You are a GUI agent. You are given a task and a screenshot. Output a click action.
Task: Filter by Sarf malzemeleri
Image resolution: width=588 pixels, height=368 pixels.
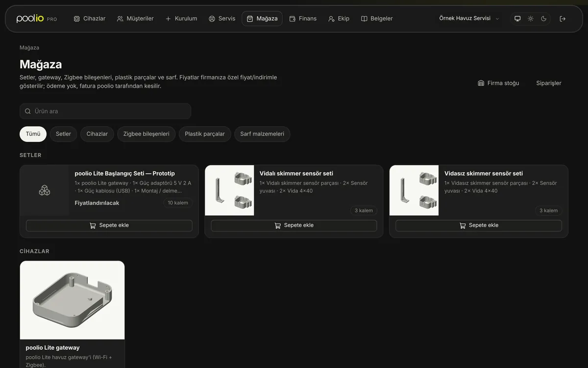pyautogui.click(x=262, y=134)
